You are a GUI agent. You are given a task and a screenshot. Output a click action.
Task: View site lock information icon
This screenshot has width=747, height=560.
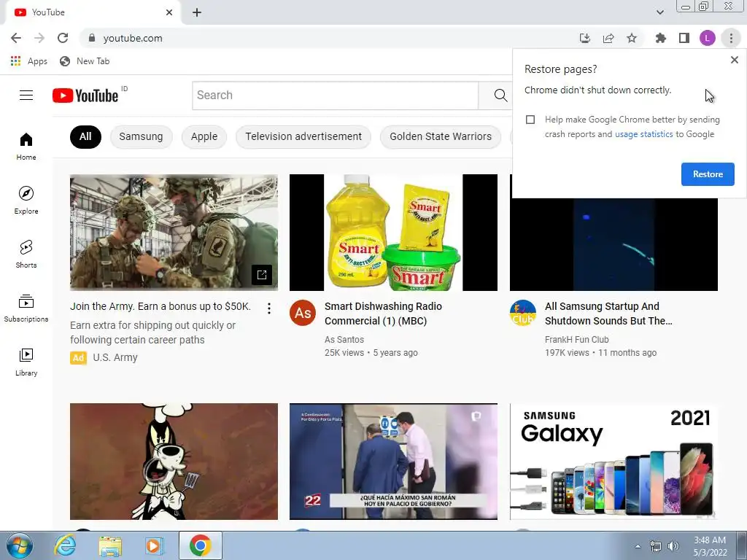click(x=92, y=38)
